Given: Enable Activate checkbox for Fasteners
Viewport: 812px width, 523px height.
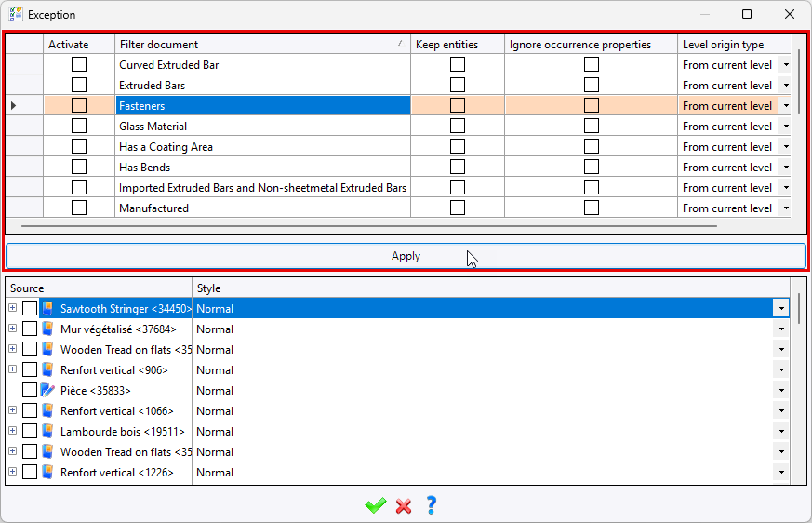Looking at the screenshot, I should pyautogui.click(x=79, y=106).
